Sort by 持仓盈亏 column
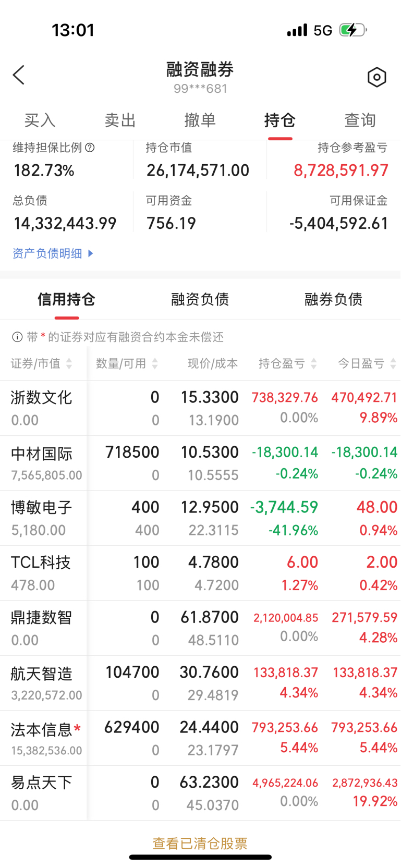This screenshot has height=868, width=401. [288, 363]
